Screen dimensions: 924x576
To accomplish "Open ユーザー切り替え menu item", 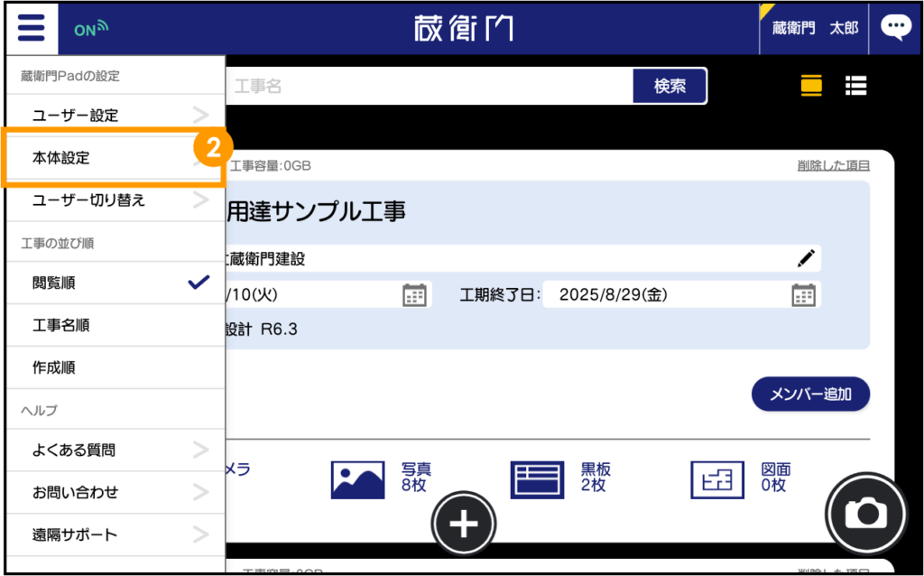I will [x=113, y=200].
